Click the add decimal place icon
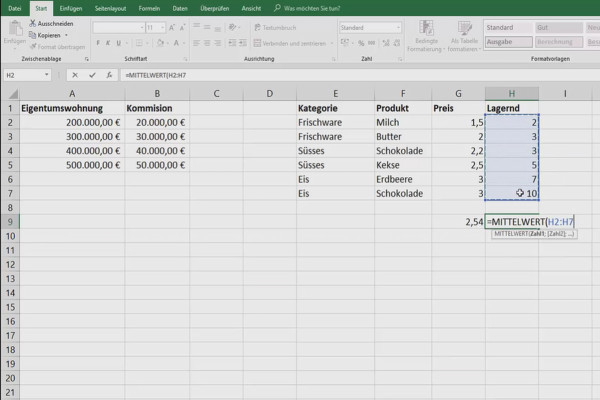 point(386,43)
